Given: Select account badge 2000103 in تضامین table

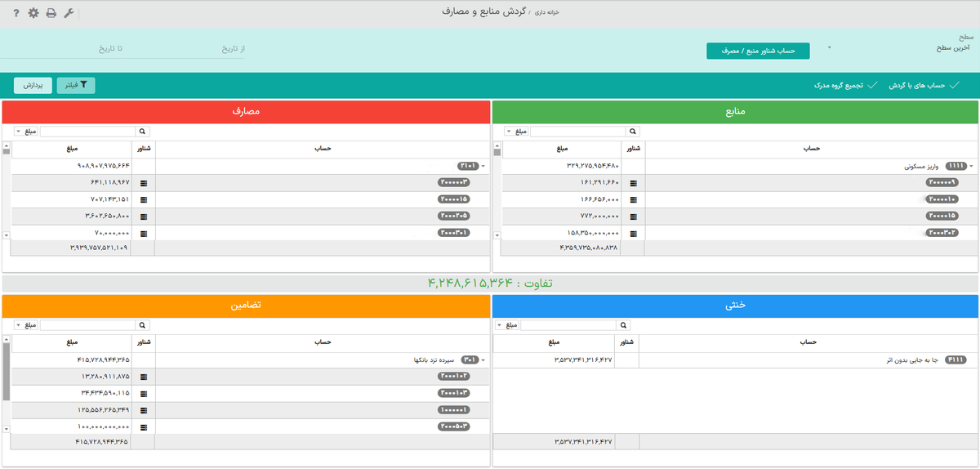Looking at the screenshot, I should click(x=453, y=393).
